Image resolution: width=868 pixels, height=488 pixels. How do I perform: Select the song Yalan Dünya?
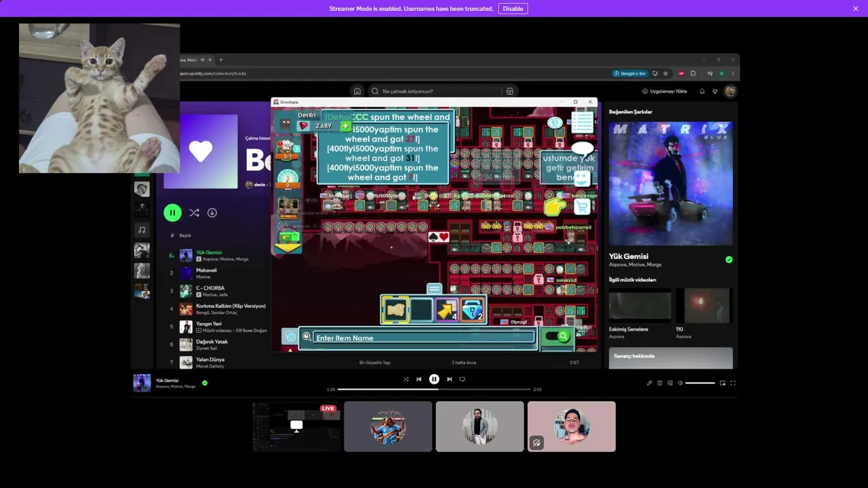tap(217, 363)
